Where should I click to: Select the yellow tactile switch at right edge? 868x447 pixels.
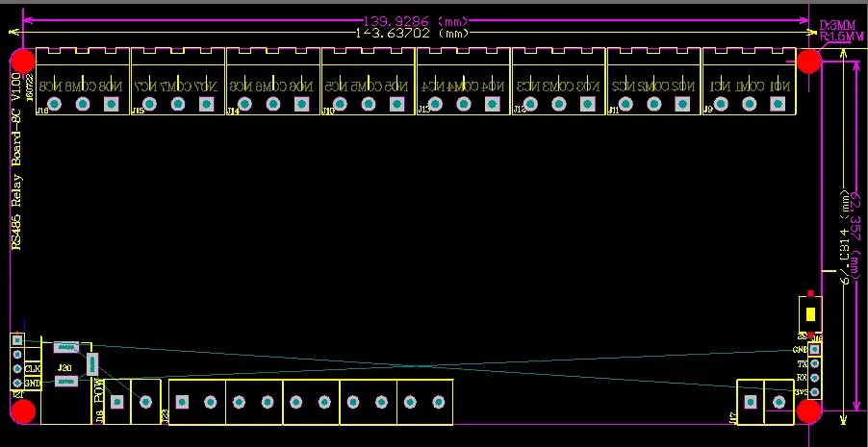[810, 313]
